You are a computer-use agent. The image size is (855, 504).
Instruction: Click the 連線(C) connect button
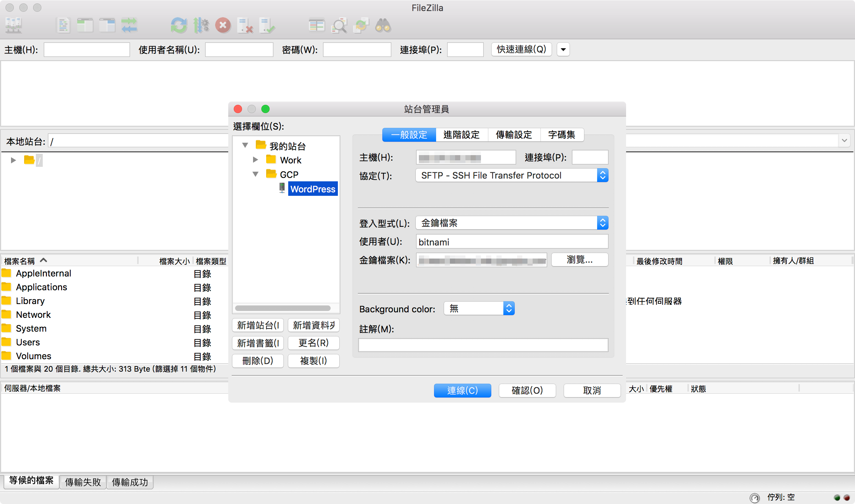click(x=462, y=391)
